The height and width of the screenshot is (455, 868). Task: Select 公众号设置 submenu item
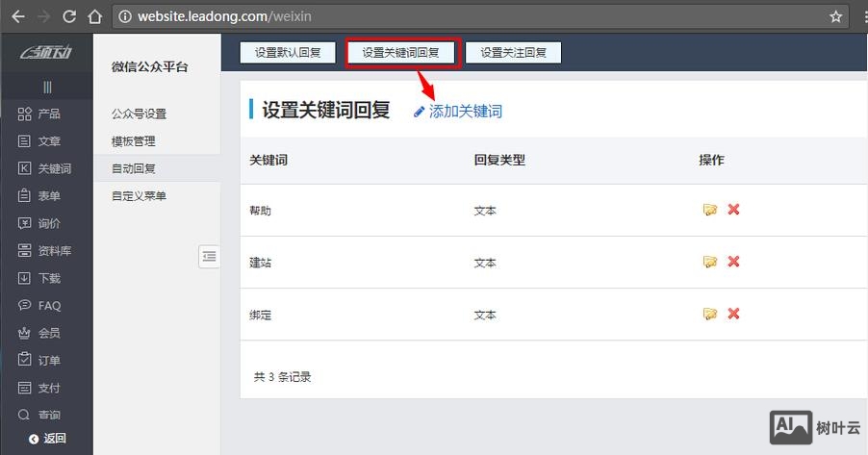click(139, 114)
